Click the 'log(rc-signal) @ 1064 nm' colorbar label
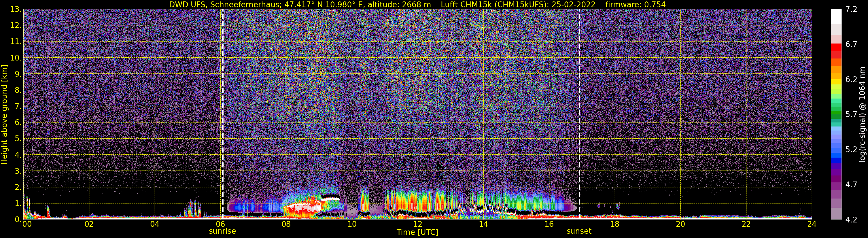This screenshot has height=238, width=868. click(862, 114)
